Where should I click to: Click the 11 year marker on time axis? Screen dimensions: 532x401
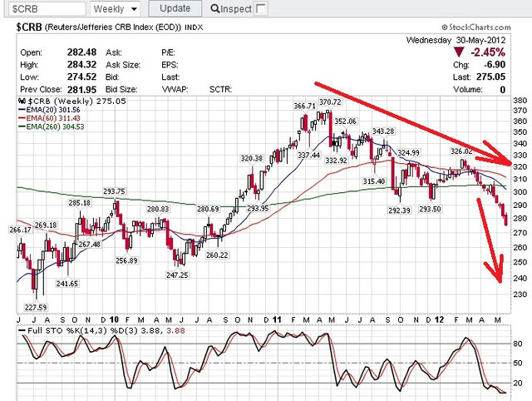[x=277, y=319]
